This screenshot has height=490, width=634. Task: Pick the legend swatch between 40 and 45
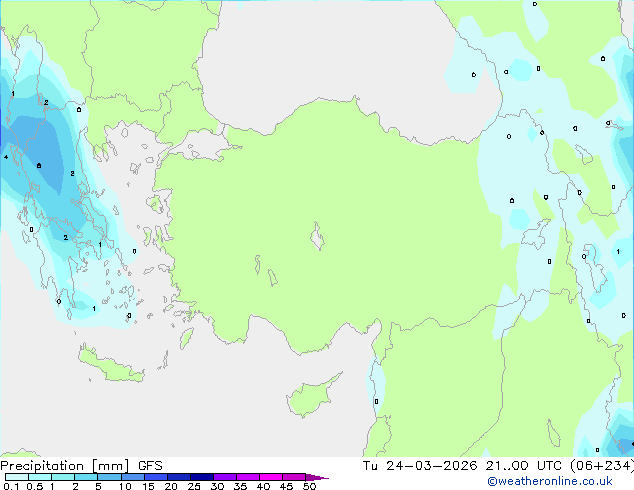pos(271,477)
